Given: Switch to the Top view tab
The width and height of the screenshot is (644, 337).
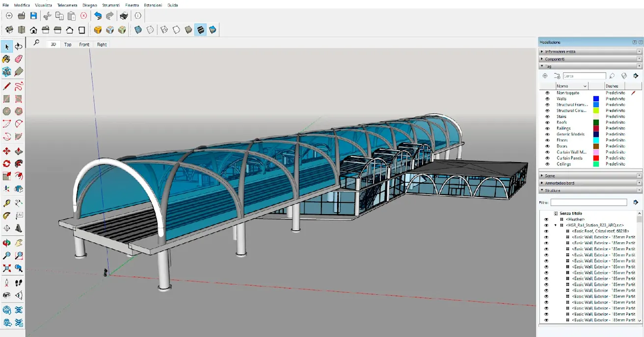Looking at the screenshot, I should (68, 44).
